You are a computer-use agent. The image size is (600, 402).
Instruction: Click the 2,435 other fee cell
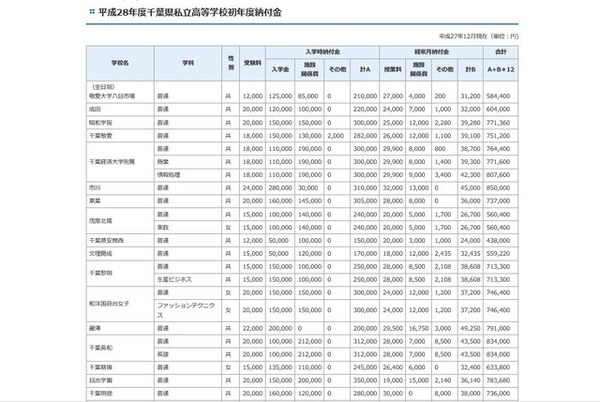click(444, 254)
